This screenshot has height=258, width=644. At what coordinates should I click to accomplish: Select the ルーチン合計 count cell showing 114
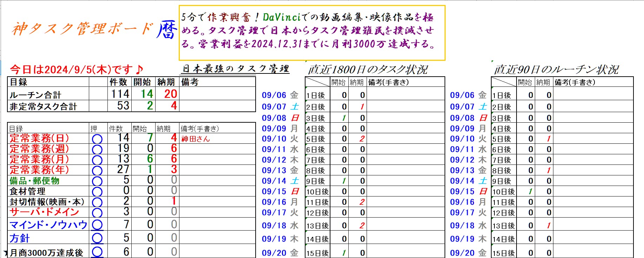click(120, 94)
